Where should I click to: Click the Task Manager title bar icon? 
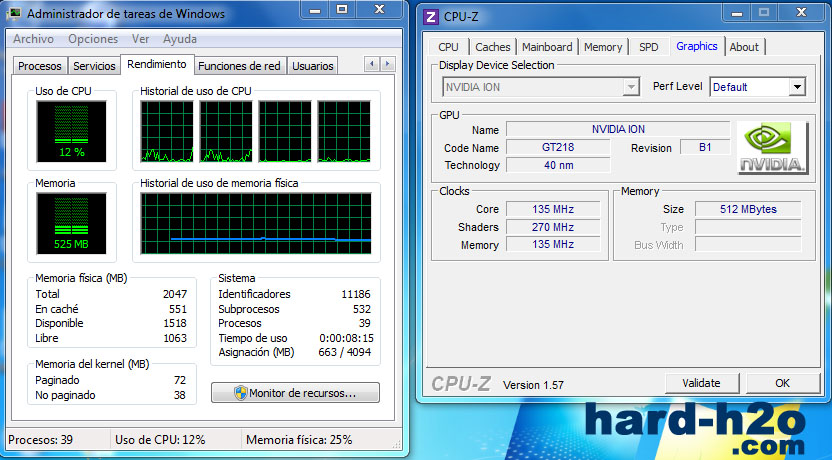coord(14,13)
